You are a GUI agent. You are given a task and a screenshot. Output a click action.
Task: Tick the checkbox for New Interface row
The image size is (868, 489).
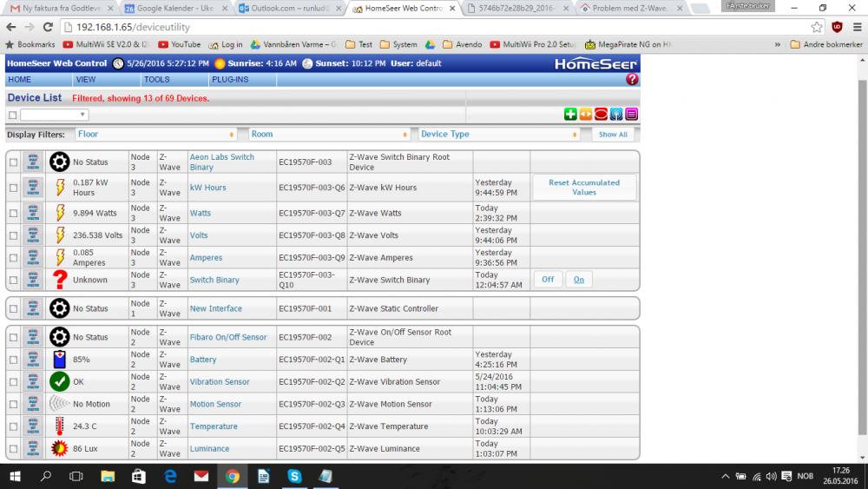13,308
